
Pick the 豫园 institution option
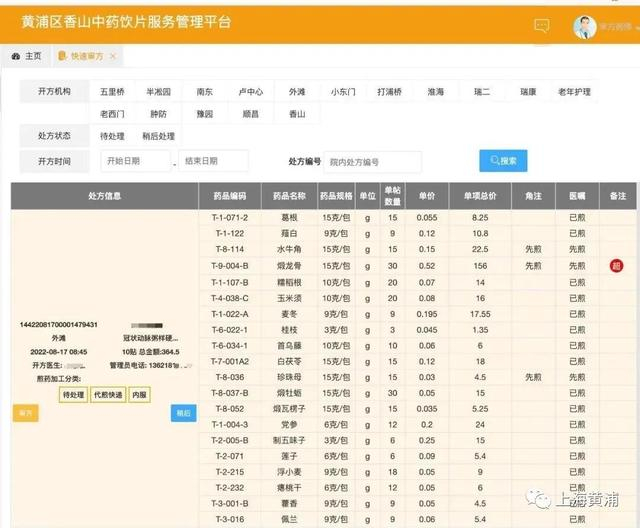tap(204, 114)
